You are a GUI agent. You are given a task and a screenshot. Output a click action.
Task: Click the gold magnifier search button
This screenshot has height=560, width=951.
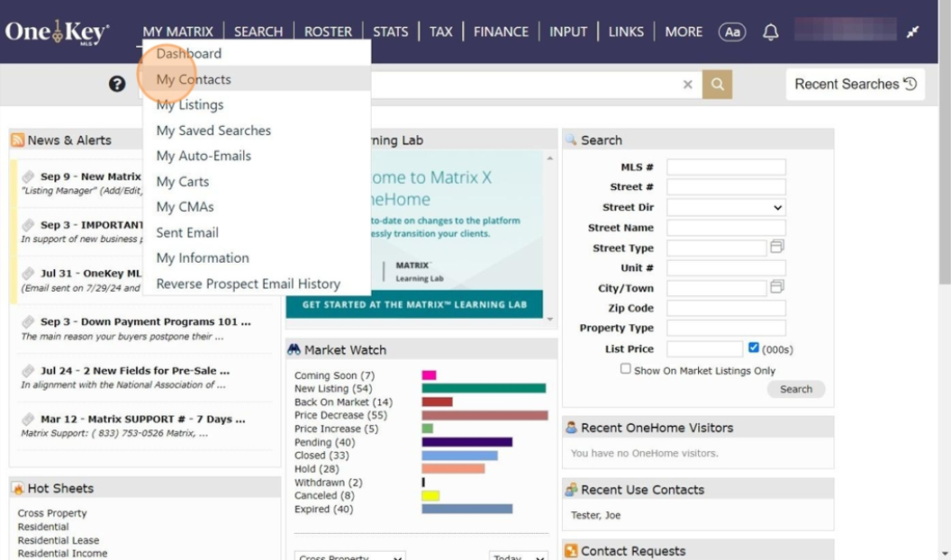718,85
